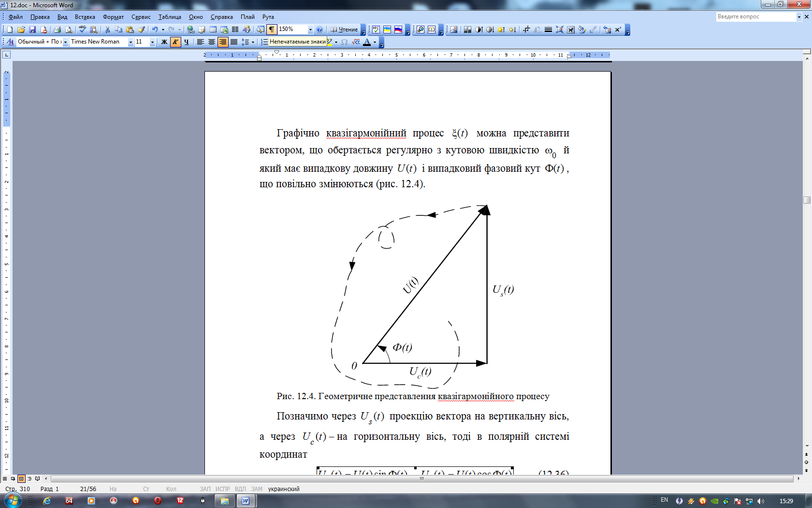Open the Columns layout button
Image resolution: width=812 pixels, height=508 pixels.
coord(235,30)
